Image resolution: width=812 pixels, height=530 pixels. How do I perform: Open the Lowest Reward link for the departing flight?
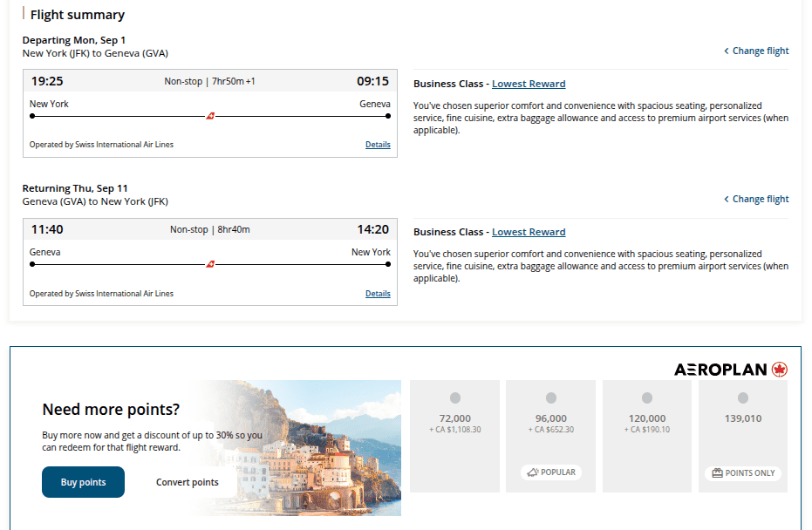tap(529, 83)
